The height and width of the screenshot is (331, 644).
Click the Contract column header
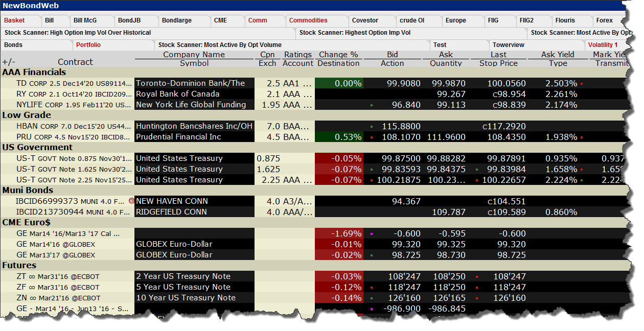click(75, 62)
